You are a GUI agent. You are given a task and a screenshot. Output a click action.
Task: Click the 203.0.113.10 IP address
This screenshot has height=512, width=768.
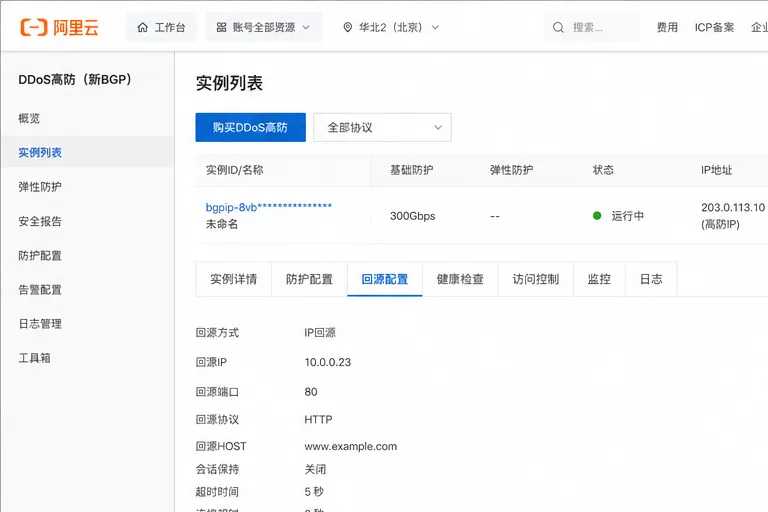(733, 207)
